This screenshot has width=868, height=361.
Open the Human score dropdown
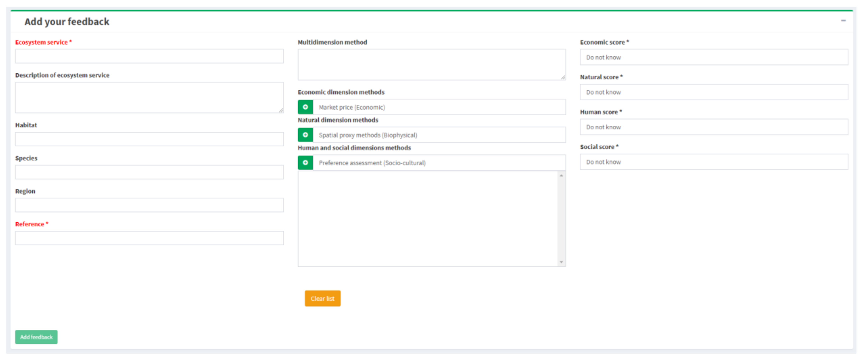coord(714,127)
